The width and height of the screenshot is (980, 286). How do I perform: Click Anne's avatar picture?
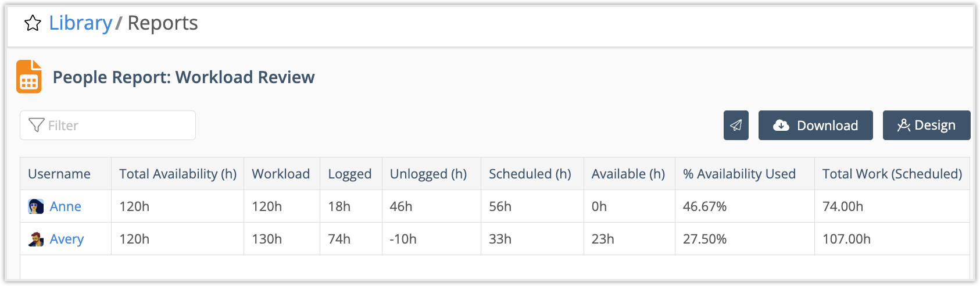click(36, 206)
